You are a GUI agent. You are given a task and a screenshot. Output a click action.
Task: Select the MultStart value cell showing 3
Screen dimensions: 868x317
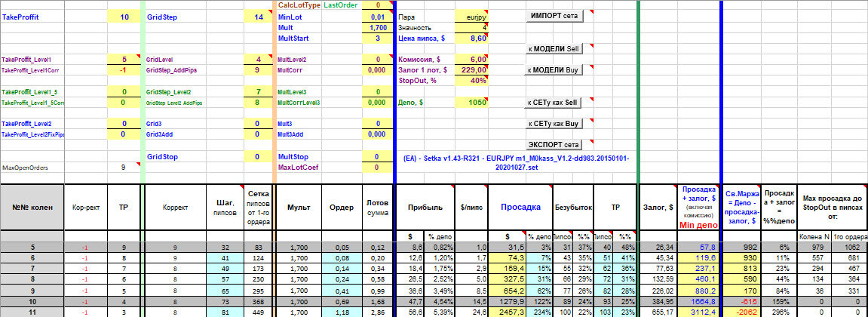click(x=378, y=38)
